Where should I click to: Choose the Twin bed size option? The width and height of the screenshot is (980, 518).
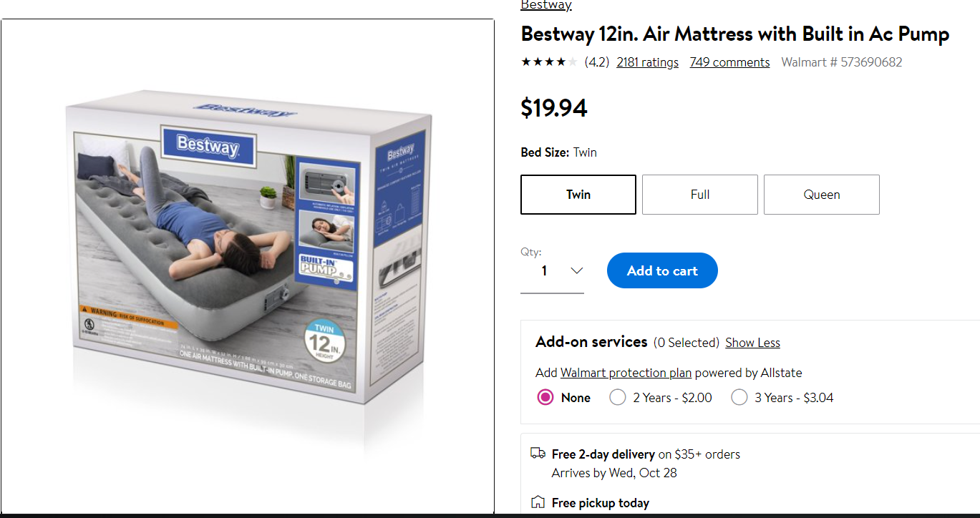pyautogui.click(x=578, y=195)
